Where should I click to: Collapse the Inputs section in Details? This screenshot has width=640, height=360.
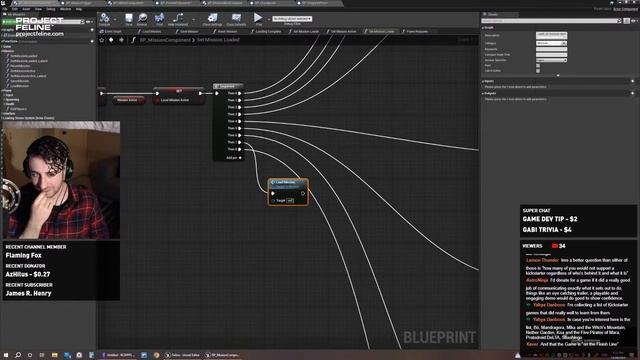point(483,81)
